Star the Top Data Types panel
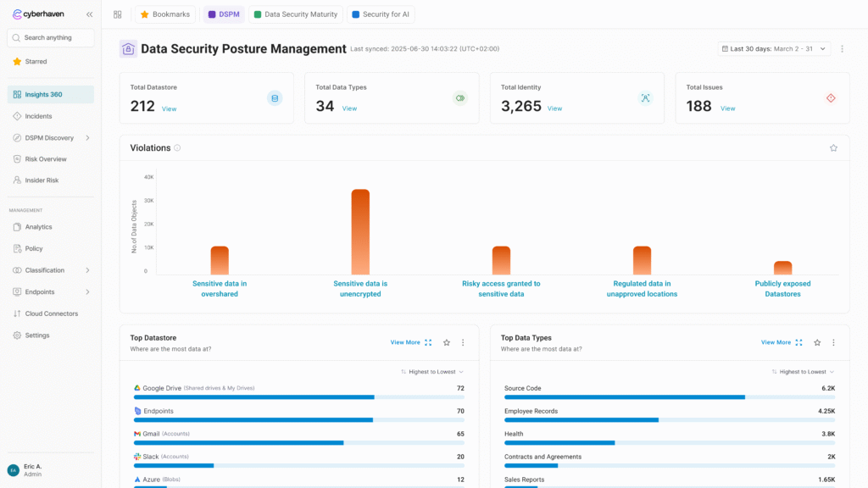868x488 pixels. [x=817, y=342]
